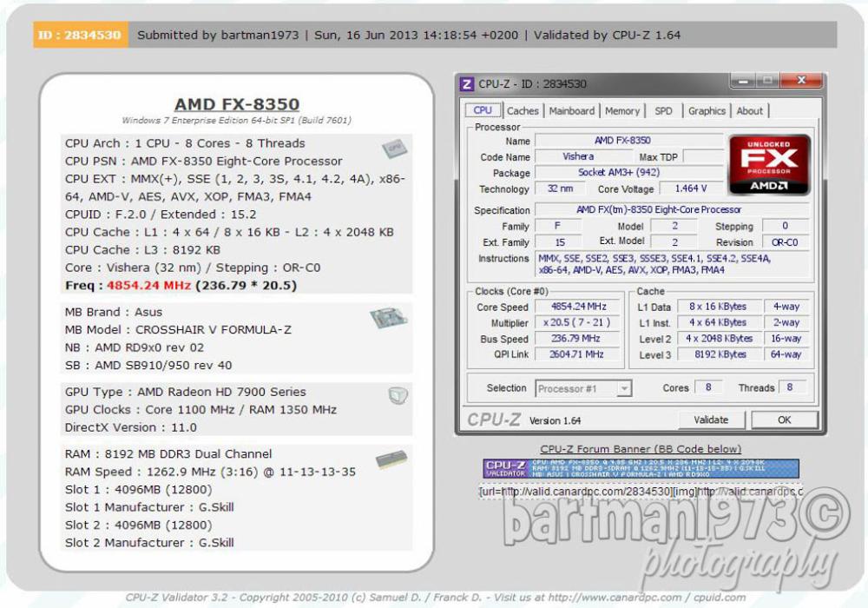Image resolution: width=868 pixels, height=608 pixels.
Task: Open the Mainboard tab
Action: [x=572, y=111]
